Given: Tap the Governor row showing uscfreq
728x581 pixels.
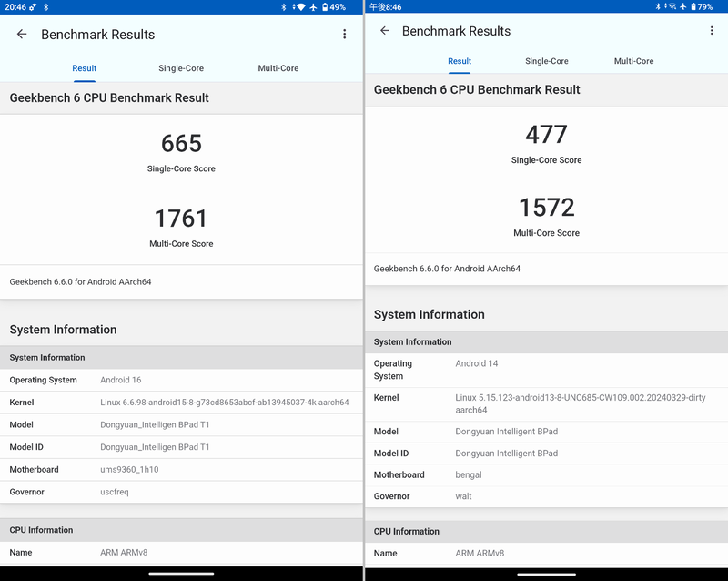Looking at the screenshot, I should click(182, 492).
